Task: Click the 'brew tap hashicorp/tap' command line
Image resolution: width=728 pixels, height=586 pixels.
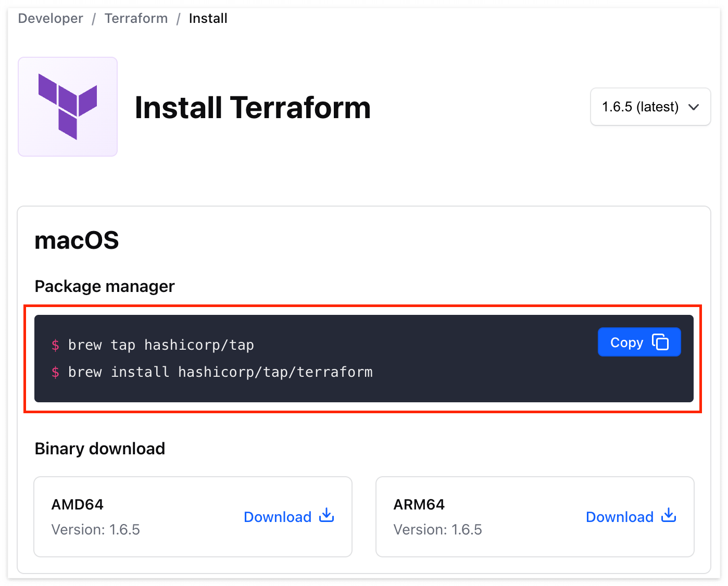Action: coord(161,345)
